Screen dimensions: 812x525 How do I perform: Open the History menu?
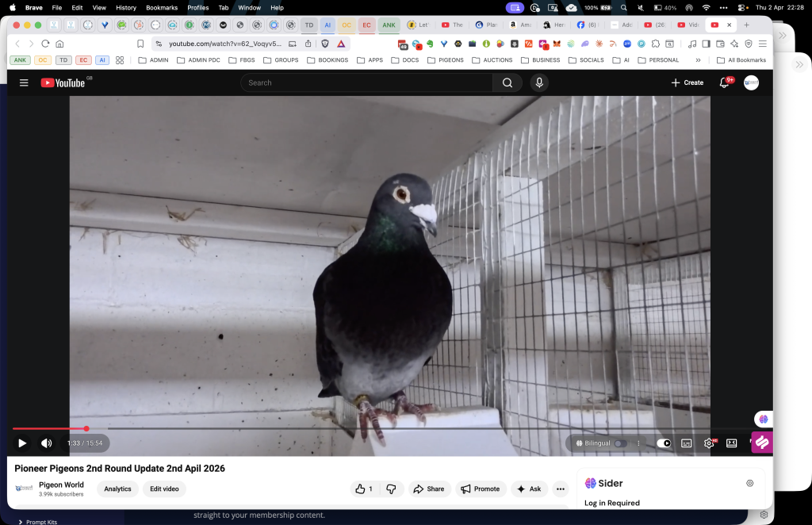pos(126,7)
